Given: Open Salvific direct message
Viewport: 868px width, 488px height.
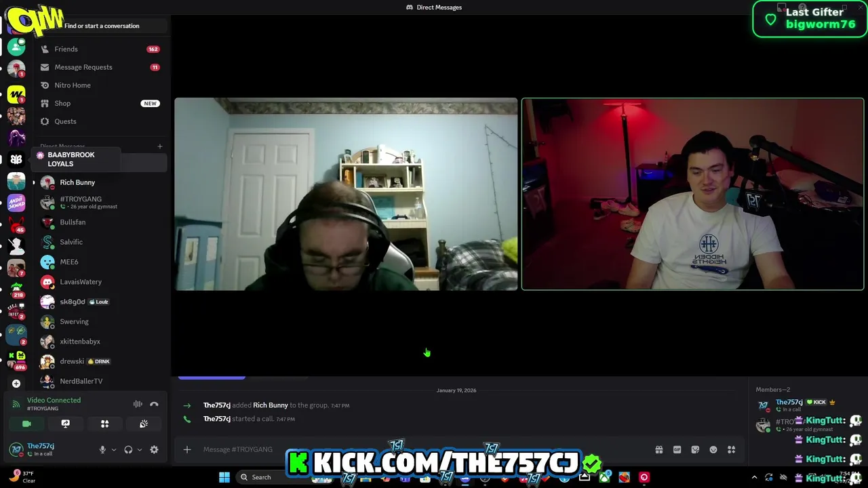Looking at the screenshot, I should 102,242.
